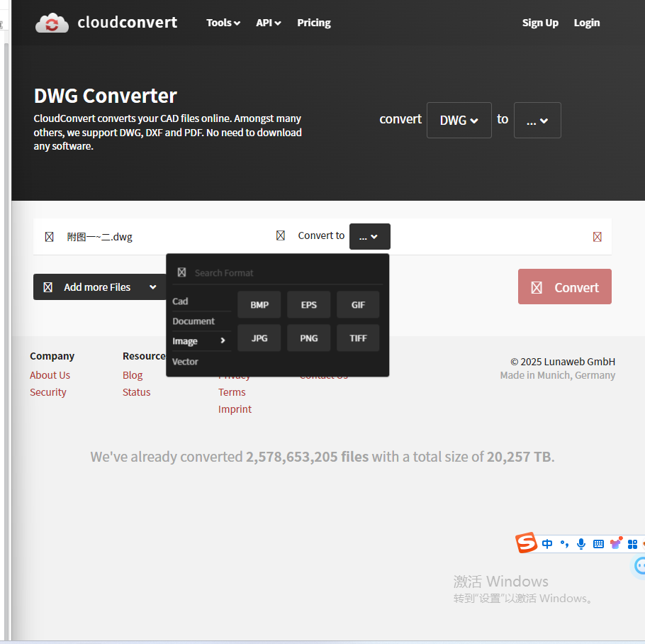Click the cloudconvert cloud logo icon

52,23
